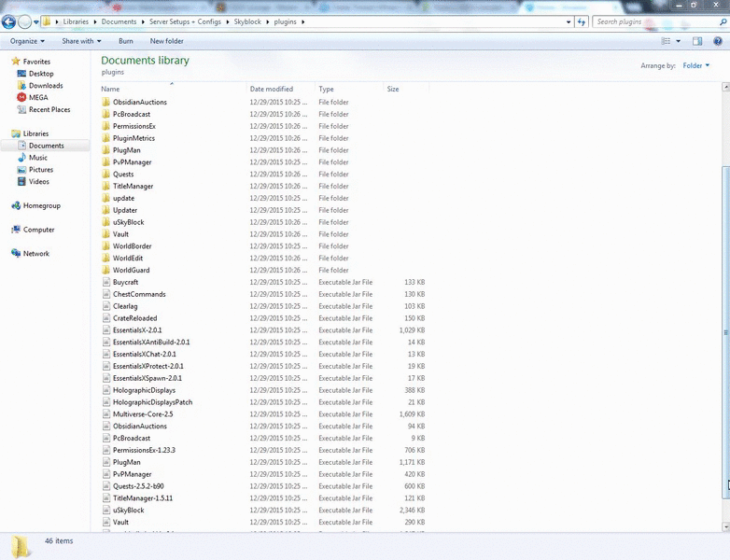
Task: Open the Organize menu
Action: [27, 41]
